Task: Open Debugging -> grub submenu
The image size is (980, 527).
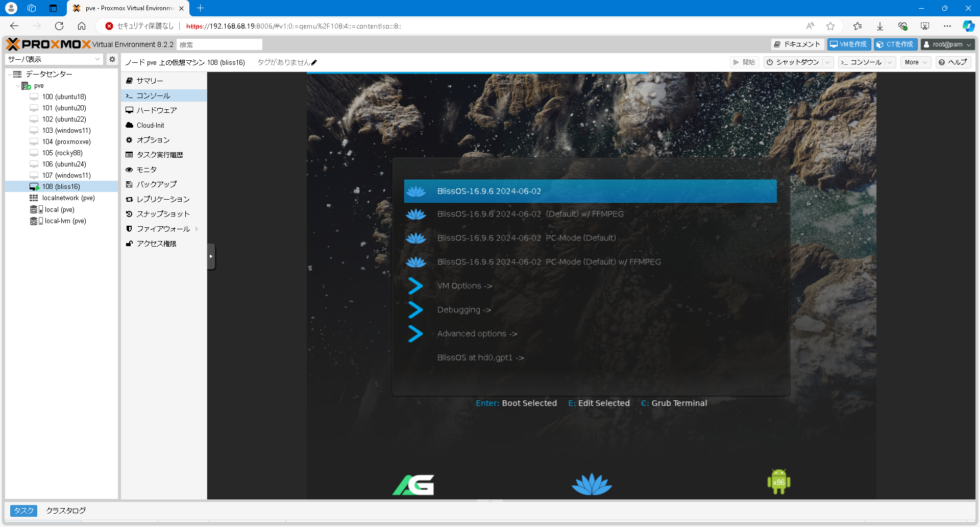Action: click(590, 310)
